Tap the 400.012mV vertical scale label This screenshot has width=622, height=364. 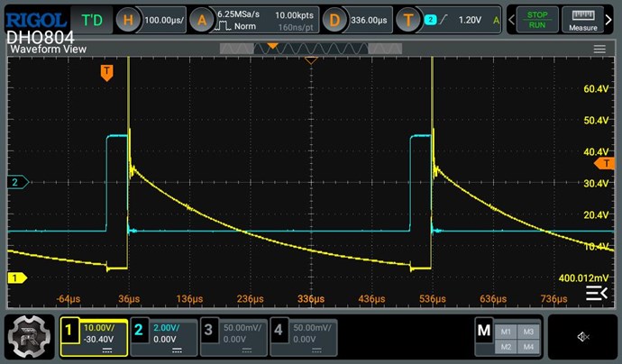[x=583, y=278]
